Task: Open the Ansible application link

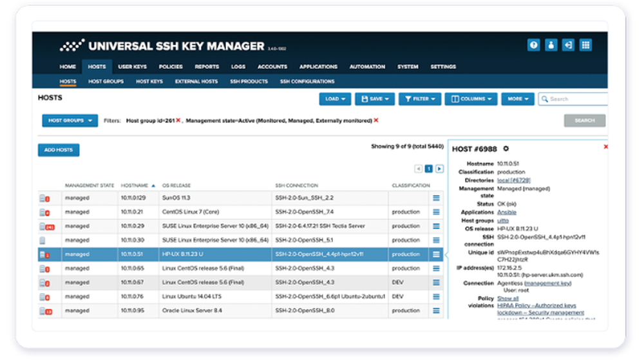Action: (x=507, y=213)
